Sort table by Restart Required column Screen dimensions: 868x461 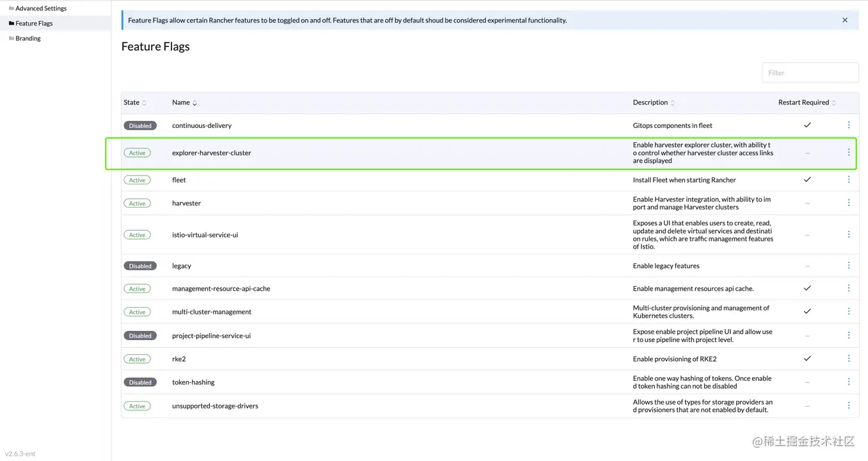click(807, 102)
